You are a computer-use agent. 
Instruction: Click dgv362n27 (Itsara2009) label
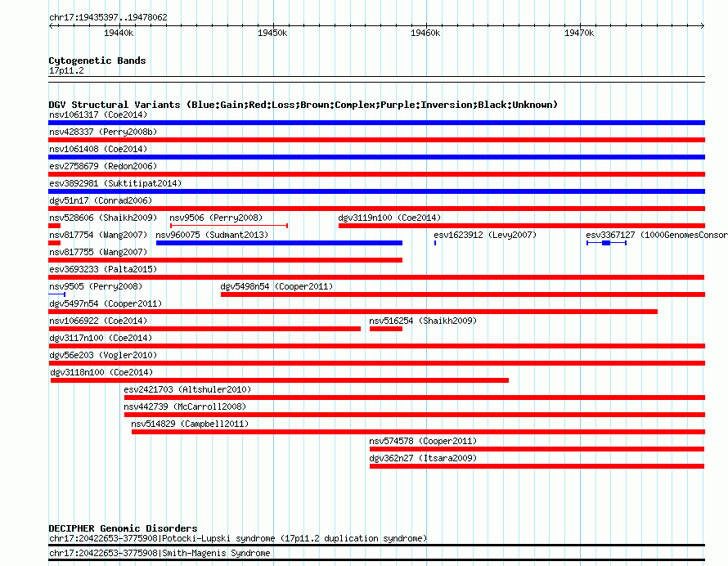point(423,458)
